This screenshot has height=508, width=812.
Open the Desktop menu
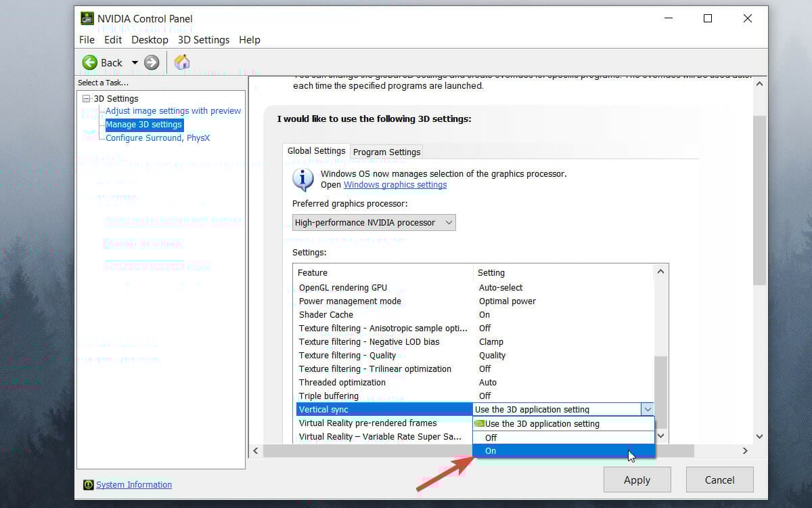[x=150, y=40]
